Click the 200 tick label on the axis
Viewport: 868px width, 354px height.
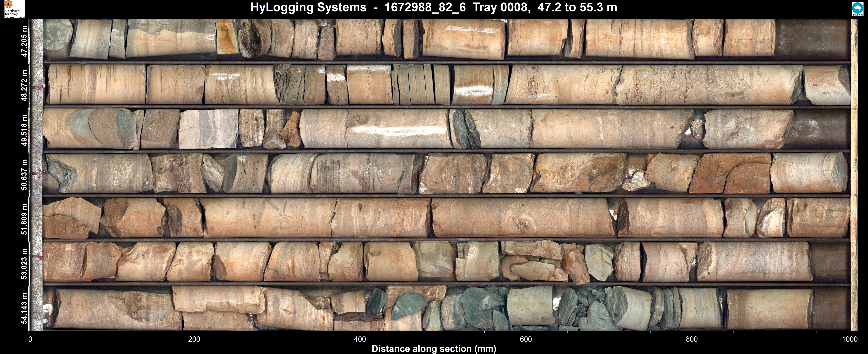(x=194, y=339)
